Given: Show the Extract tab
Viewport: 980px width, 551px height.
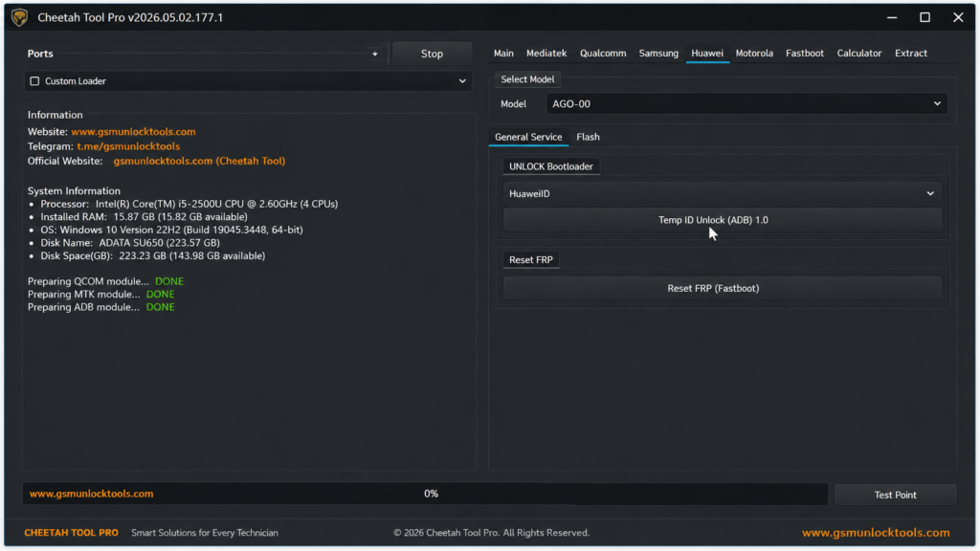Looking at the screenshot, I should click(911, 54).
